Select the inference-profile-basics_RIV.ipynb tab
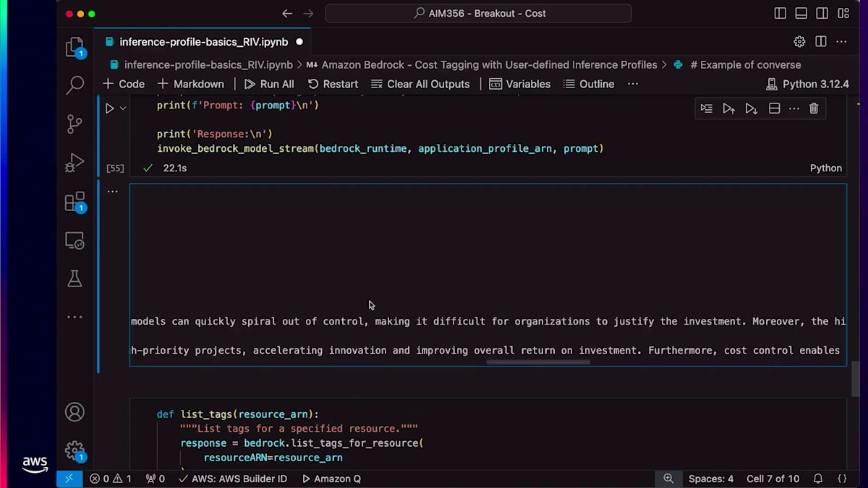The height and width of the screenshot is (488, 868). 203,42
